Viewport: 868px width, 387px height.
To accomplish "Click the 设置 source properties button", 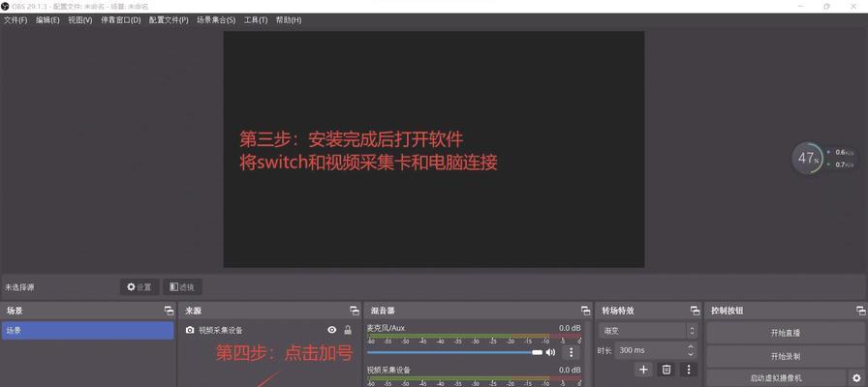I will (x=139, y=287).
